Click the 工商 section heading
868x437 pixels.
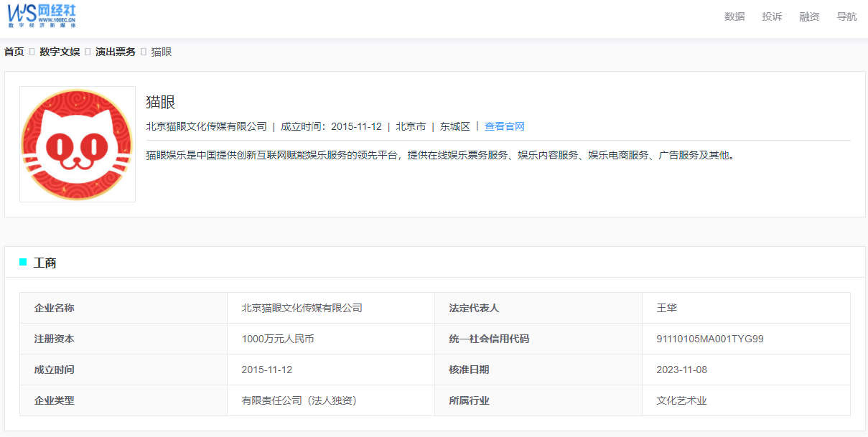[45, 263]
